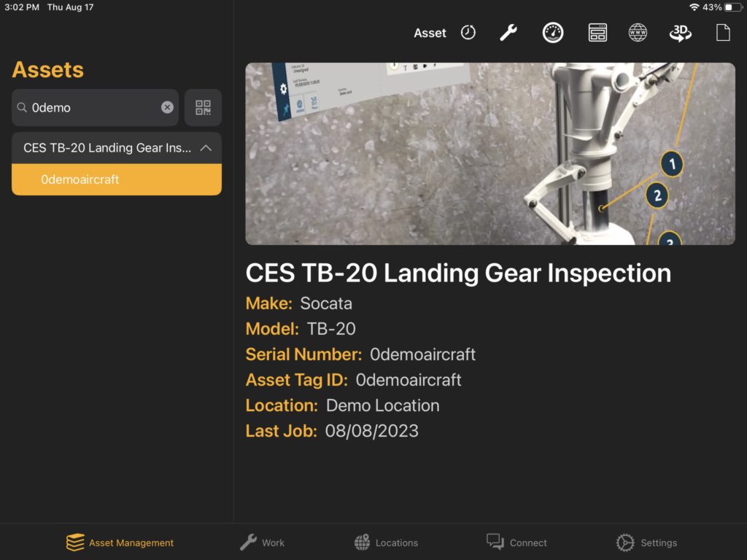
Task: Open the document page icon
Action: tap(723, 33)
